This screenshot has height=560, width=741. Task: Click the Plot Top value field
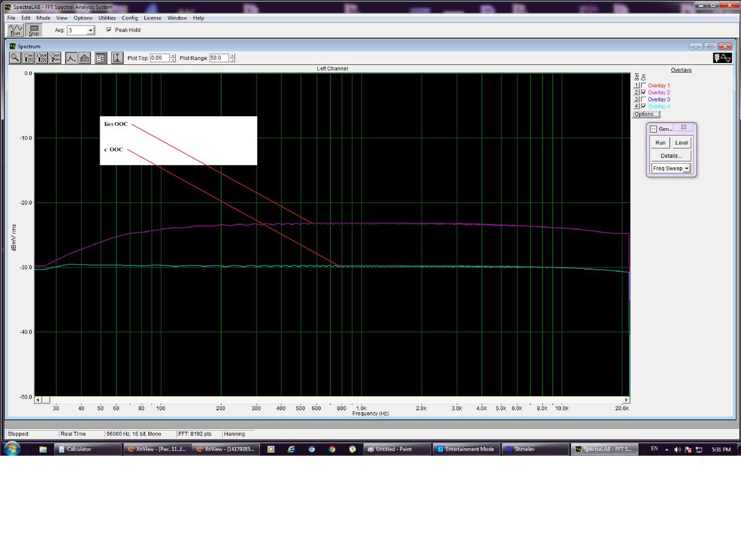(160, 58)
